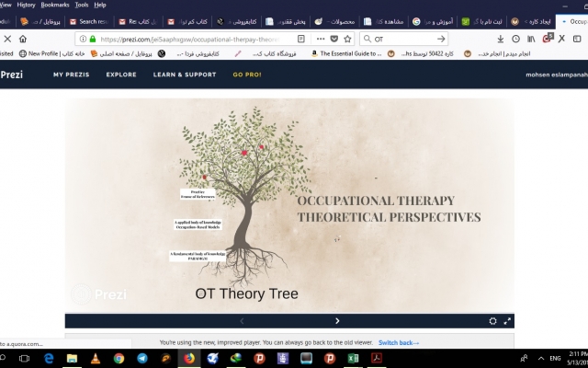Viewport: 588px width, 368px height.
Task: Open MY PREZIS page
Action: pos(72,75)
